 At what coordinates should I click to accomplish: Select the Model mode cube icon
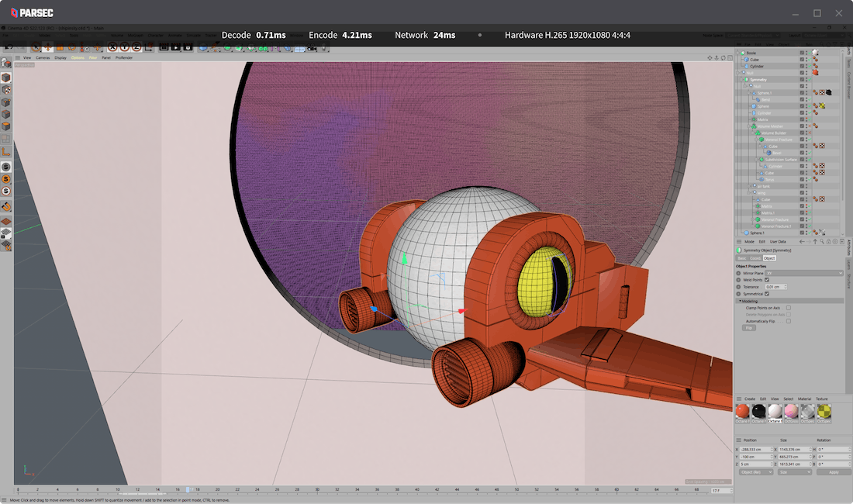pyautogui.click(x=6, y=78)
